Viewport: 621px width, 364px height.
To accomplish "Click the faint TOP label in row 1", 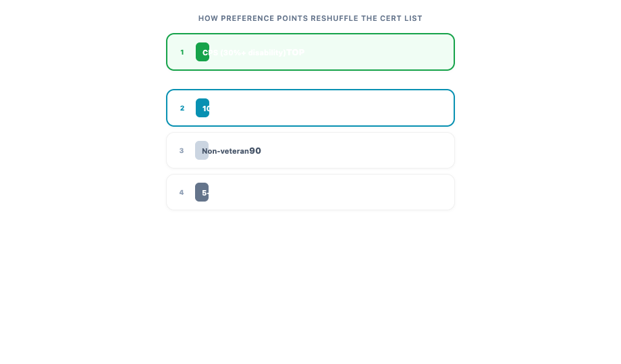I will click(x=296, y=52).
